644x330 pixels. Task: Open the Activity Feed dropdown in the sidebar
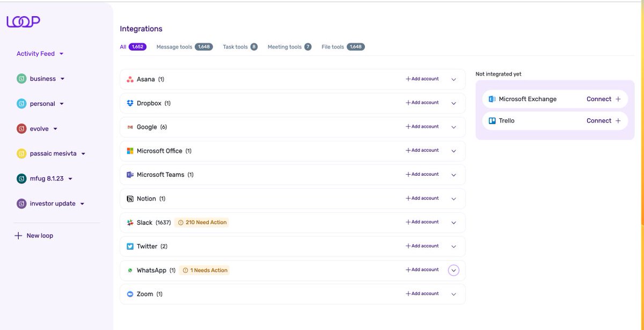pos(40,53)
